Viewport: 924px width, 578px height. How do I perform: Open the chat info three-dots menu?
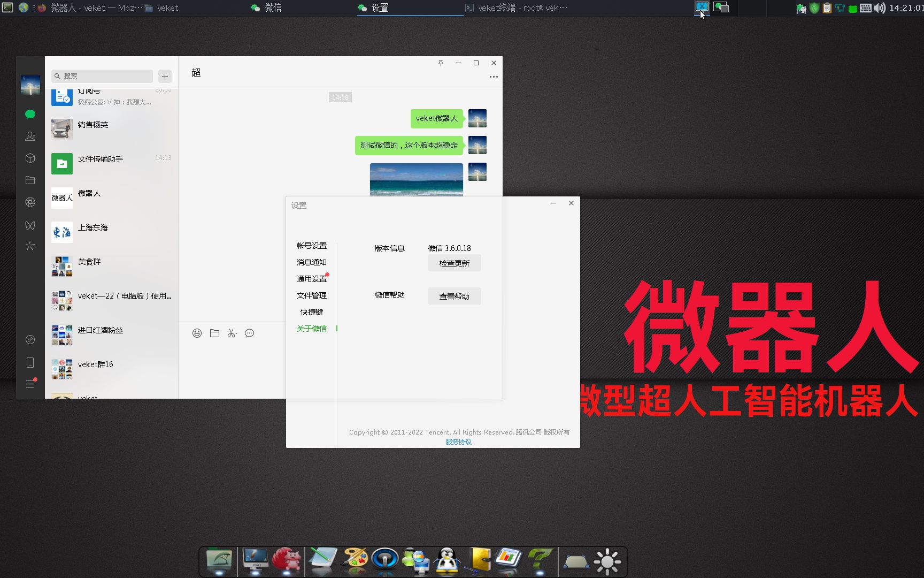tap(494, 77)
